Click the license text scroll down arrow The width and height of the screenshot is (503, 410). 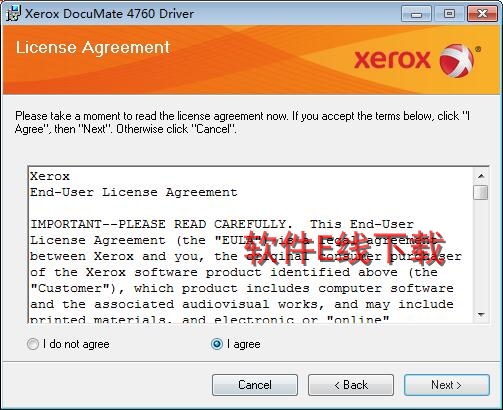(x=481, y=314)
